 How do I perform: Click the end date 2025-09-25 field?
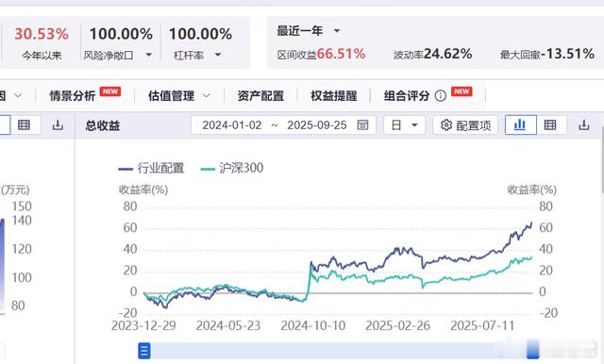(x=317, y=125)
